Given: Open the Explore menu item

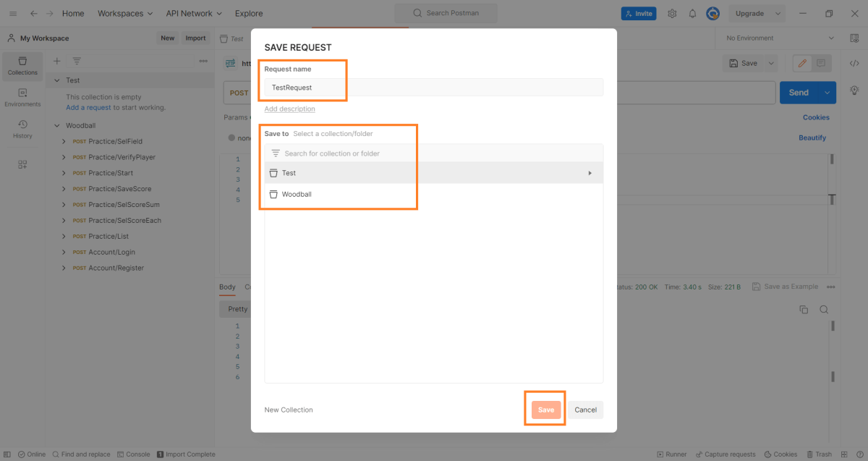Looking at the screenshot, I should point(249,13).
